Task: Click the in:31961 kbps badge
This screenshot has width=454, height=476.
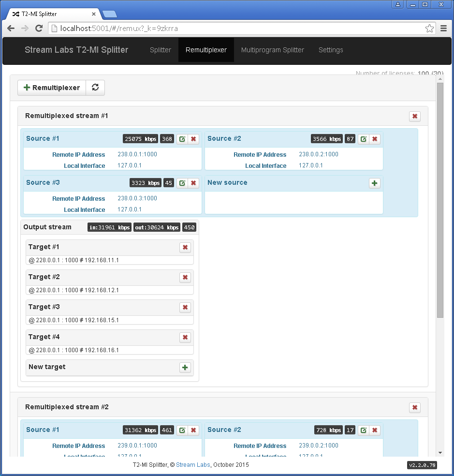Action: (110, 227)
